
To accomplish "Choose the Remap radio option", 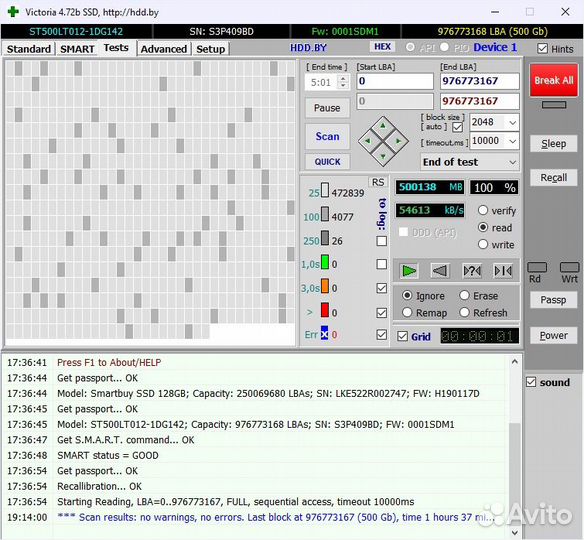I will coord(407,312).
